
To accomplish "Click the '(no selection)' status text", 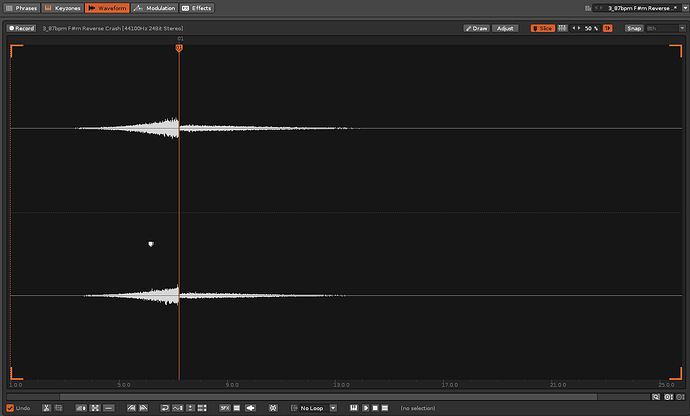I will click(418, 408).
